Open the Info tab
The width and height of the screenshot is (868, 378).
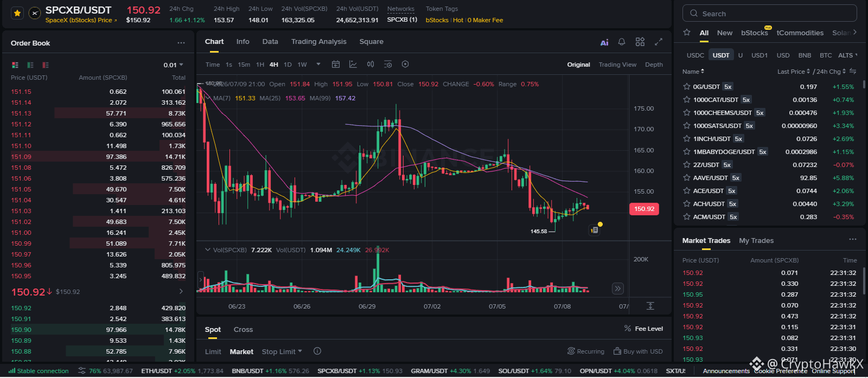point(242,42)
